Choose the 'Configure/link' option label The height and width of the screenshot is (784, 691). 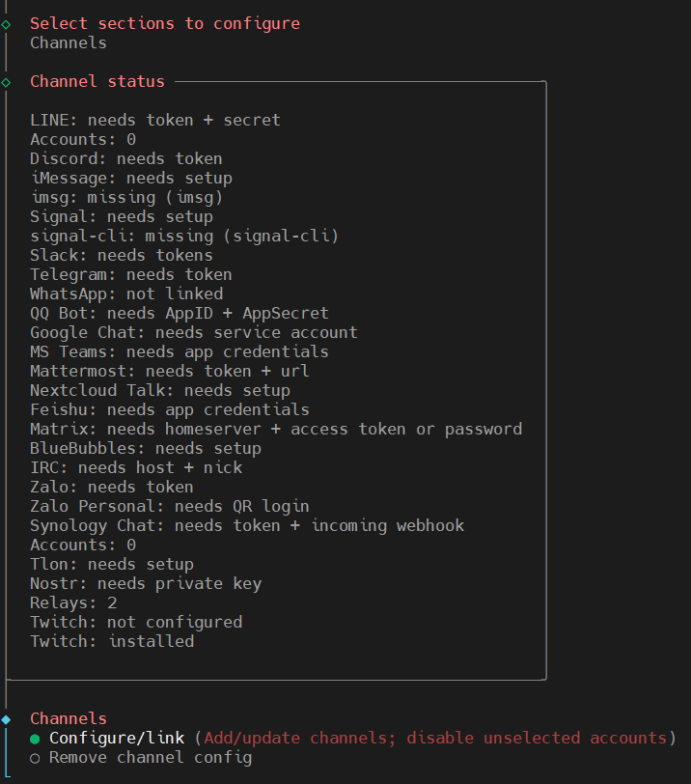[x=117, y=739]
